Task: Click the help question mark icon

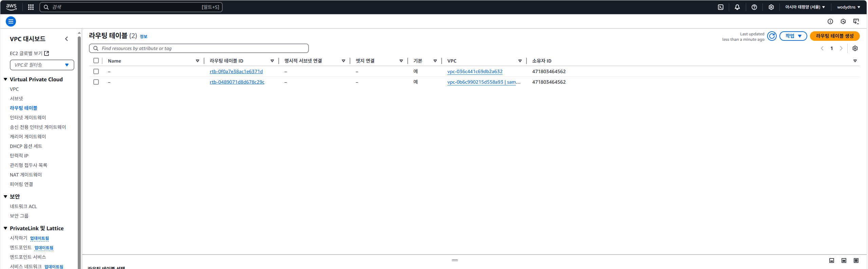Action: [x=754, y=7]
